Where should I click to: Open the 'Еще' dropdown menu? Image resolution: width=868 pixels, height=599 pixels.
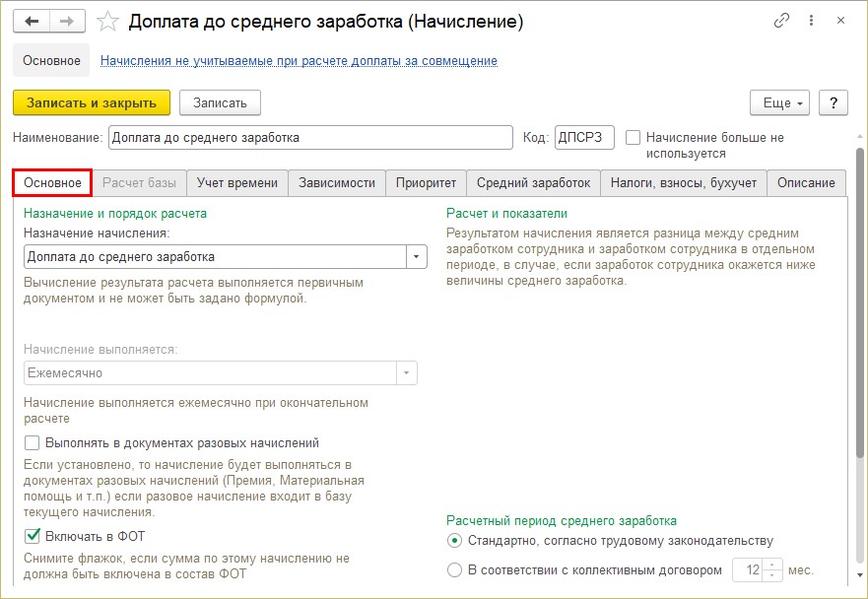(x=779, y=103)
